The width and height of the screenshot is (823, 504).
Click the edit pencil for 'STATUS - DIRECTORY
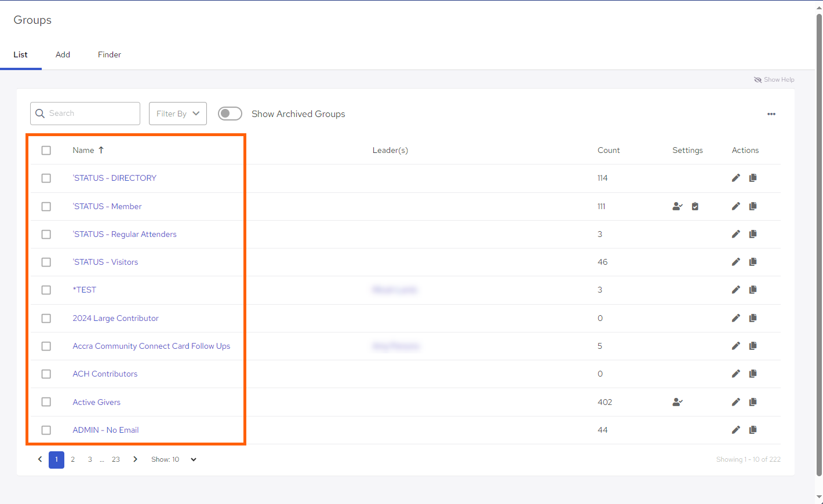pyautogui.click(x=735, y=178)
